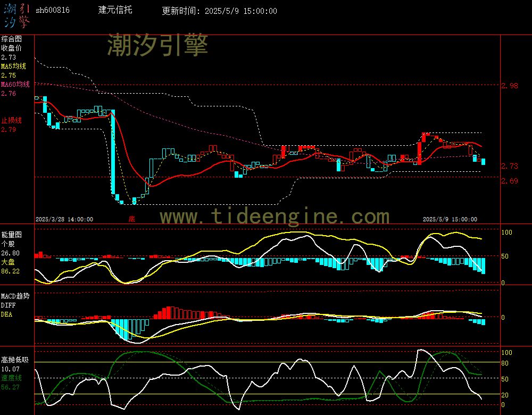
Task: Click the DEA legend label
Action: 6,314
